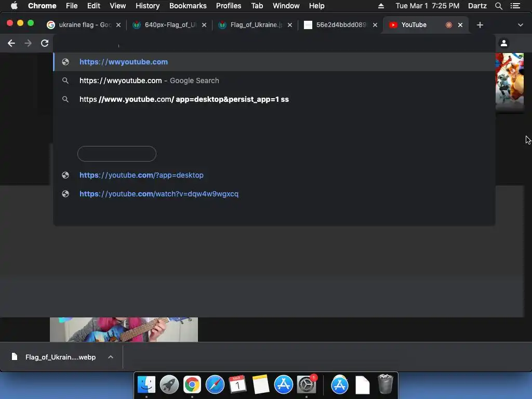Image resolution: width=532 pixels, height=399 pixels.
Task: Open System Preferences with update badge
Action: 307,385
